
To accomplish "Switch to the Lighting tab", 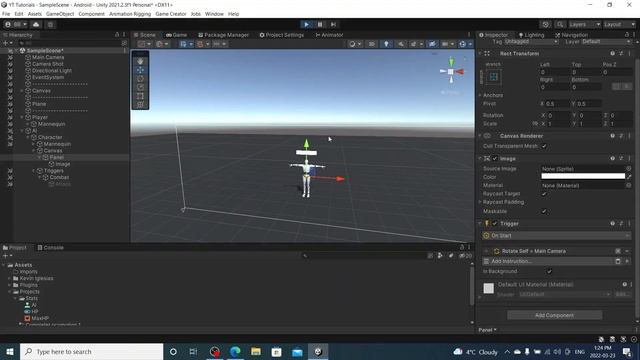I will (531, 35).
